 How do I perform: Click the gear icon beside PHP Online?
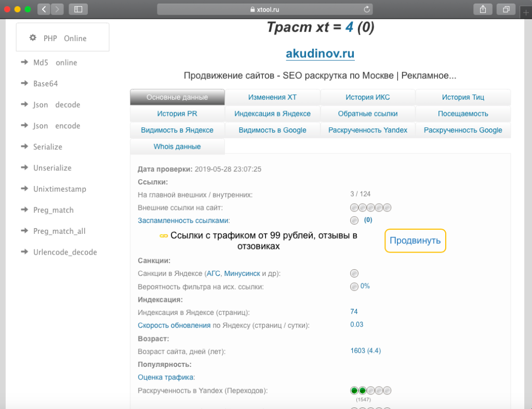(33, 37)
